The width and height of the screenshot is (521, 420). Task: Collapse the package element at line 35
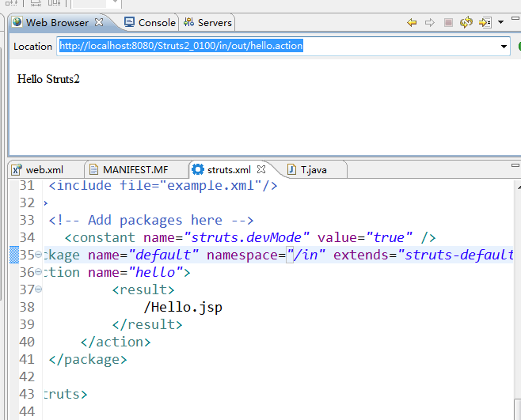[x=39, y=255]
